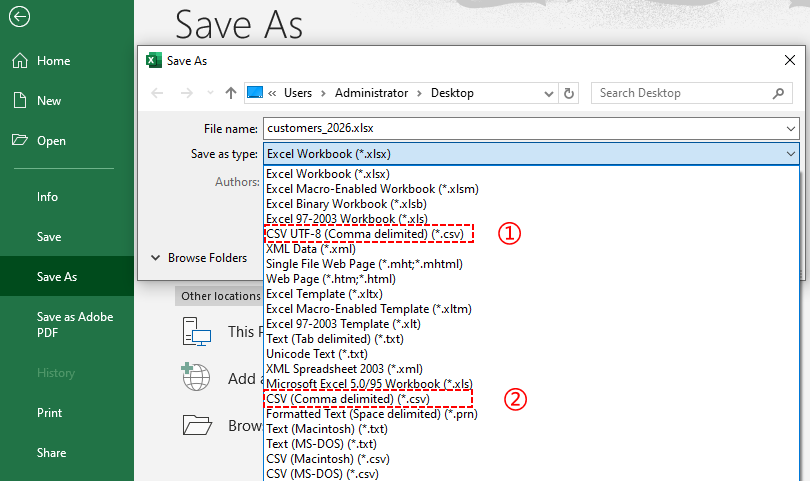Expand the address bar history dropdown
810x481 pixels.
549,94
